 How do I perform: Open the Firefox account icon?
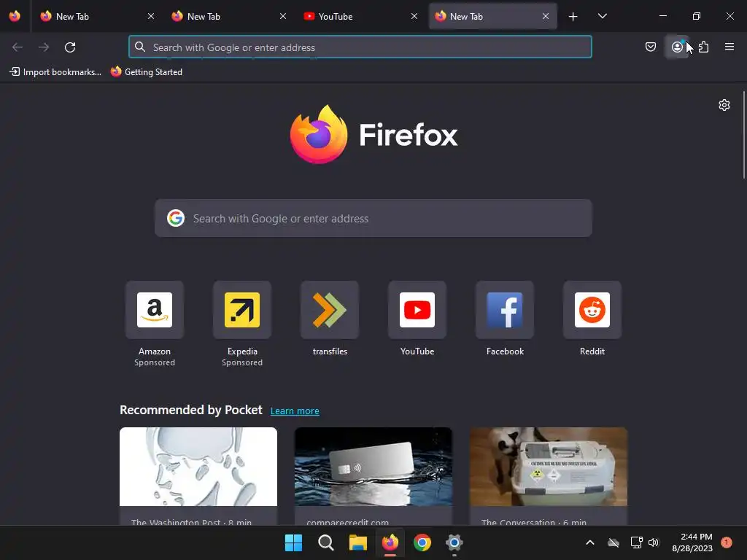point(676,47)
